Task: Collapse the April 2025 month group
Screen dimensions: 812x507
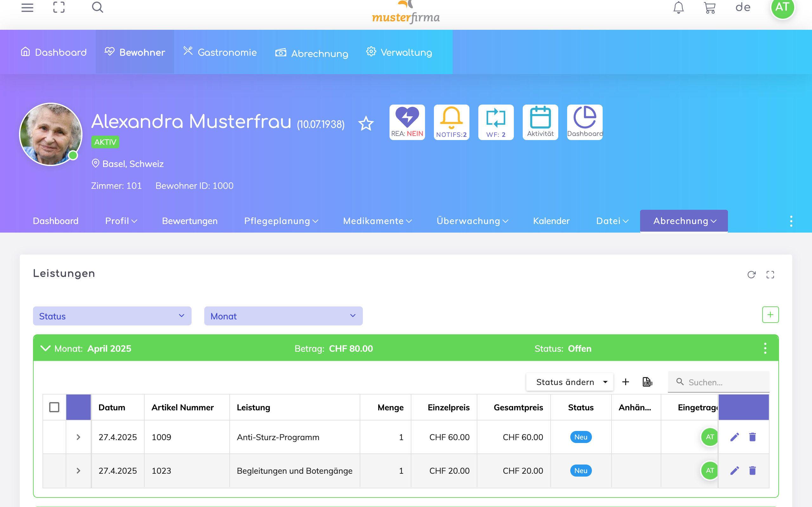Action: click(x=45, y=348)
